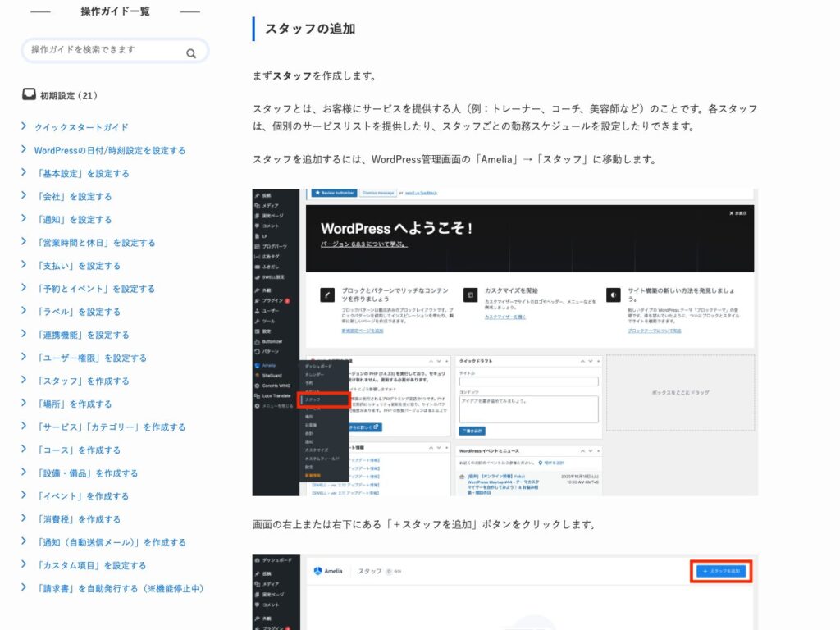Select 「カスタム項目」を設定する guide entry
Image resolution: width=840 pixels, height=630 pixels.
[x=90, y=565]
